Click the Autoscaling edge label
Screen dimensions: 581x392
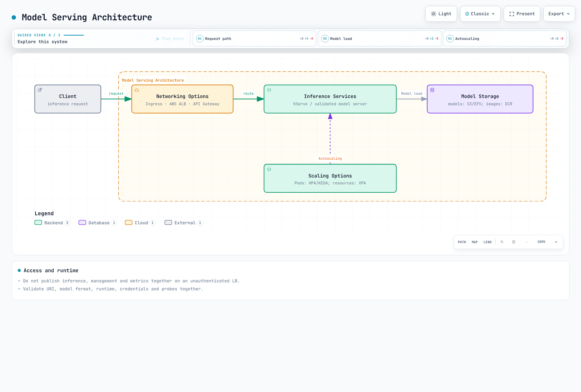click(x=330, y=159)
